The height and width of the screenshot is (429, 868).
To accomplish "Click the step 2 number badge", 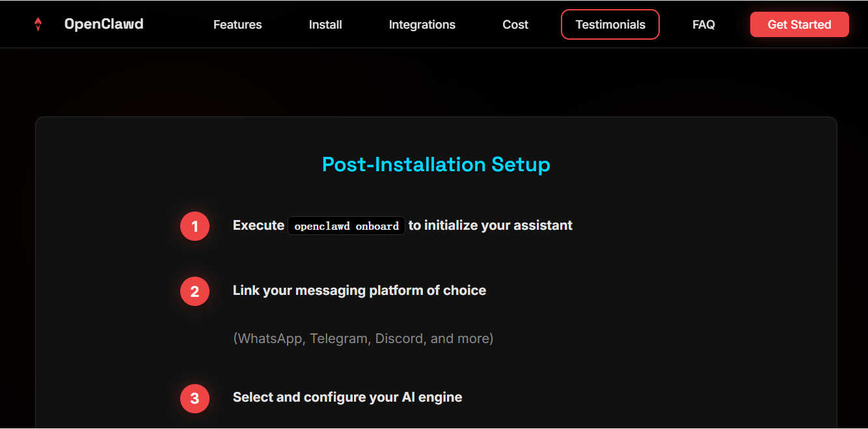I will tap(195, 292).
